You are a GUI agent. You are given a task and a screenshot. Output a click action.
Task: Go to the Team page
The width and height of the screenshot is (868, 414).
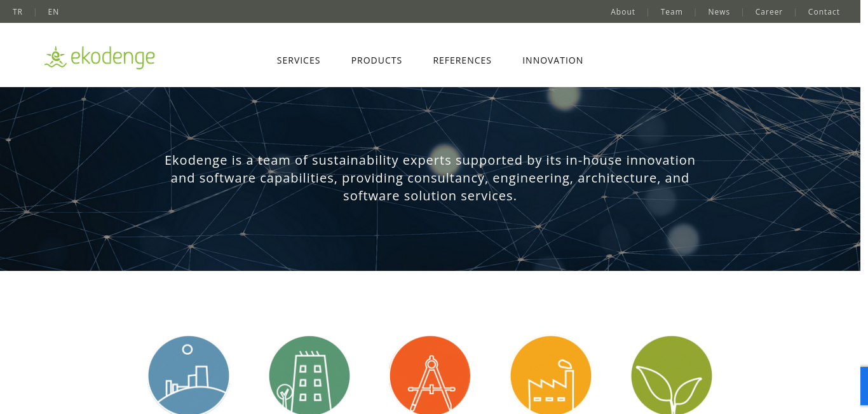click(672, 11)
